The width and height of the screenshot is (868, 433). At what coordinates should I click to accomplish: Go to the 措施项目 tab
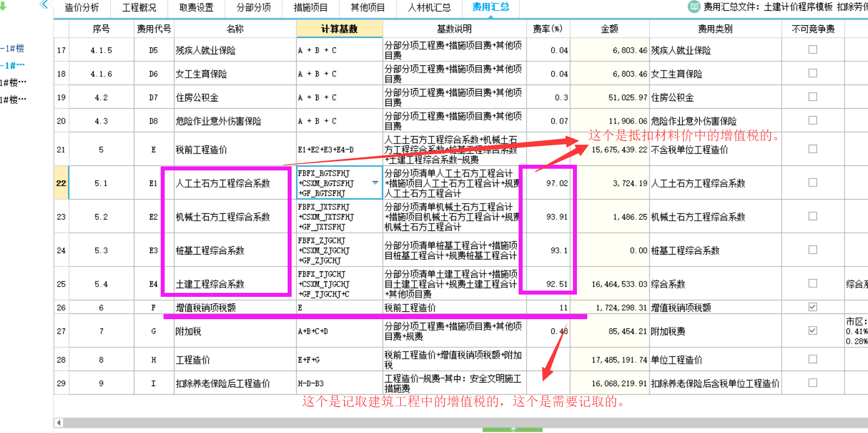coord(310,8)
